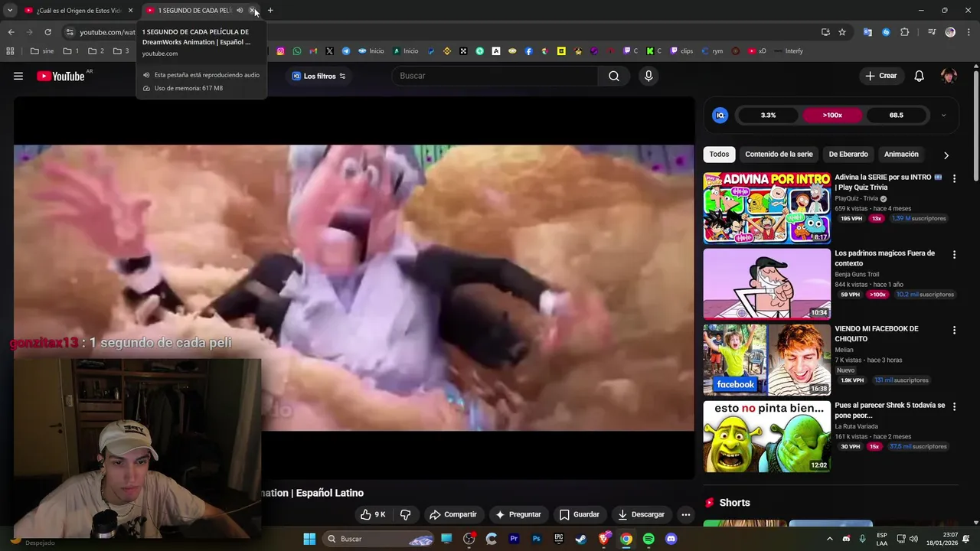The height and width of the screenshot is (551, 980).
Task: Open the YouTube account avatar menu
Action: [949, 76]
